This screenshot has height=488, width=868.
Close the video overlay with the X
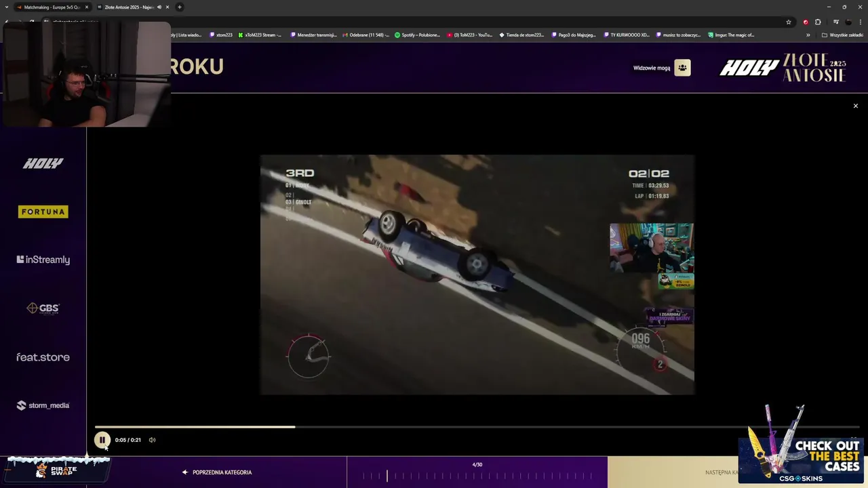[855, 106]
